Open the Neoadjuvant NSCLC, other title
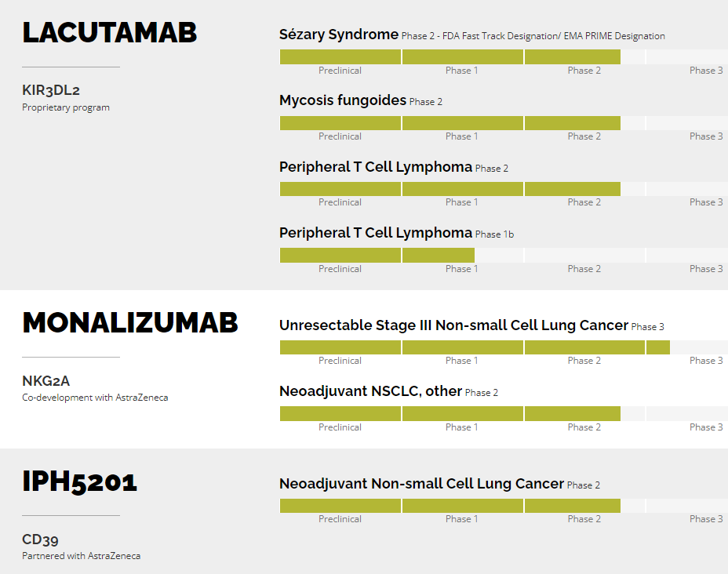Screen dimensions: 728x574 370,391
